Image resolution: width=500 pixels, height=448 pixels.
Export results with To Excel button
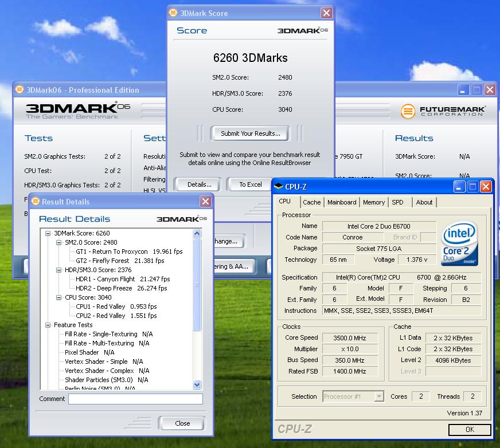[x=249, y=184]
